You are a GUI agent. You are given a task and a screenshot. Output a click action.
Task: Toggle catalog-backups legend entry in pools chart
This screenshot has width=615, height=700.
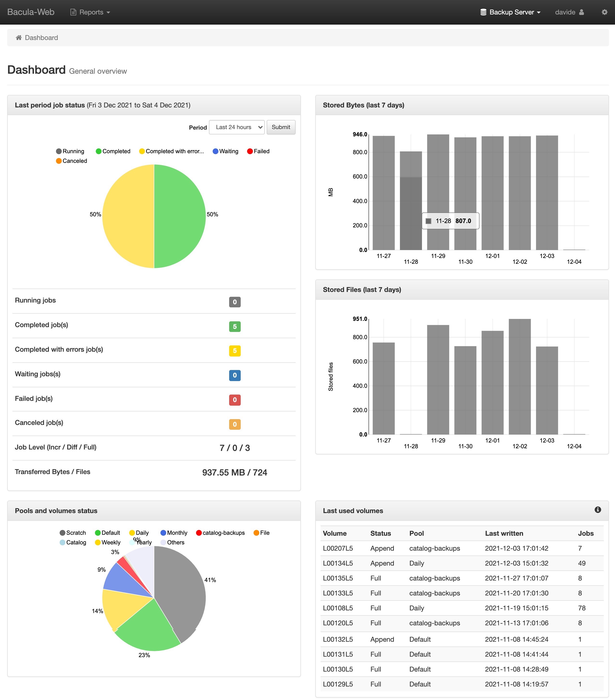(220, 533)
